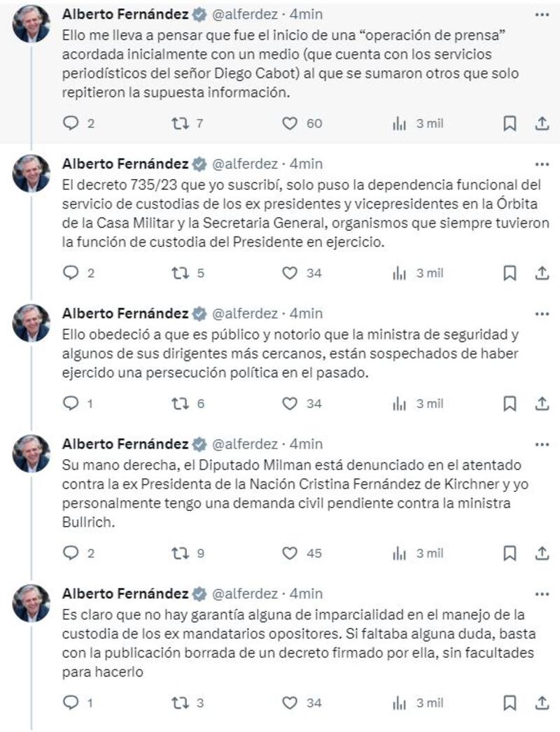Open more options on the first tweet

(542, 14)
